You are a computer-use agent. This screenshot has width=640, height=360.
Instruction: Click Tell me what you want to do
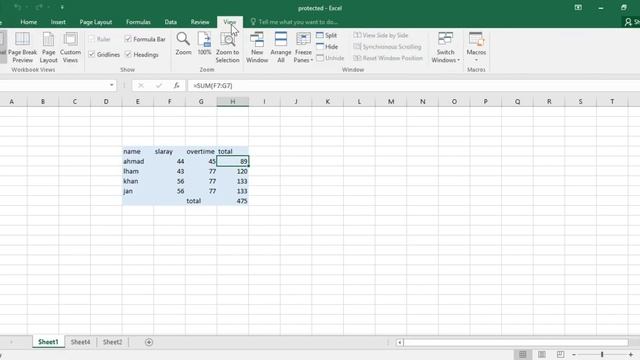pos(298,22)
